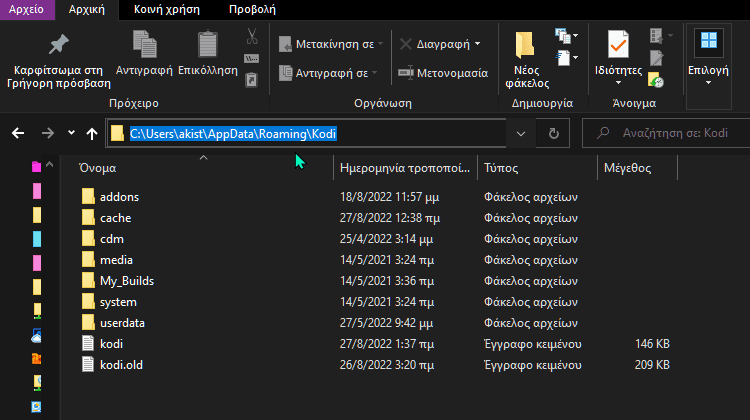Click the greyed edit pencil icon
The height and width of the screenshot is (420, 750).
click(x=656, y=58)
